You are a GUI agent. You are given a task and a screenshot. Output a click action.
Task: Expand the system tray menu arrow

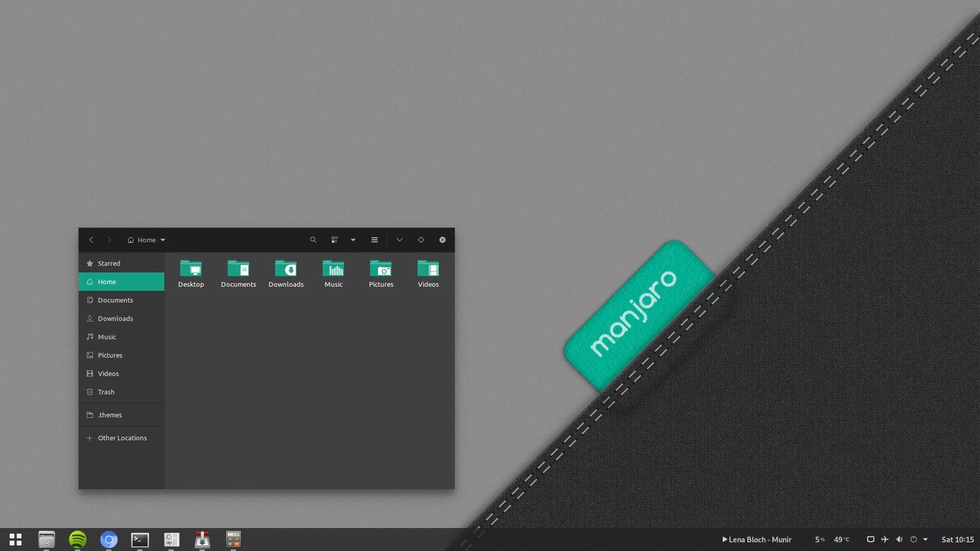click(925, 539)
